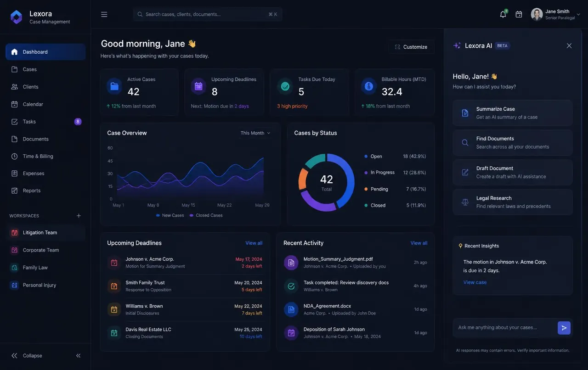The image size is (588, 370).
Task: Toggle New Cases legend in chart
Action: 170,215
